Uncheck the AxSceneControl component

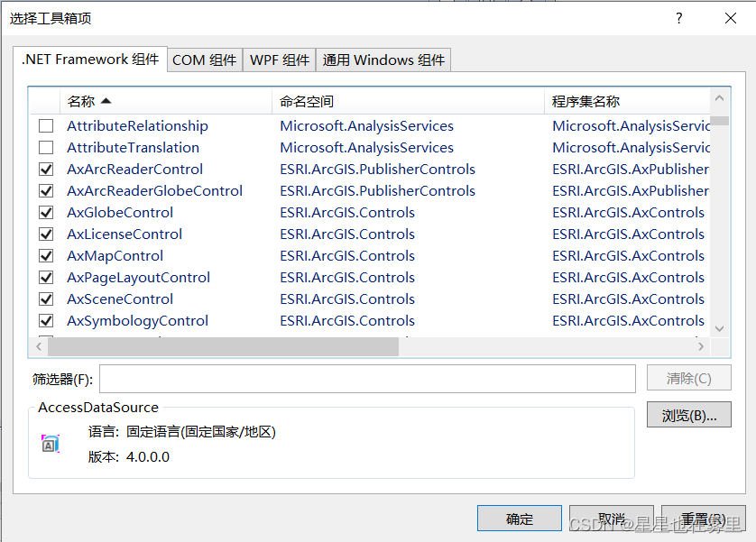(46, 299)
